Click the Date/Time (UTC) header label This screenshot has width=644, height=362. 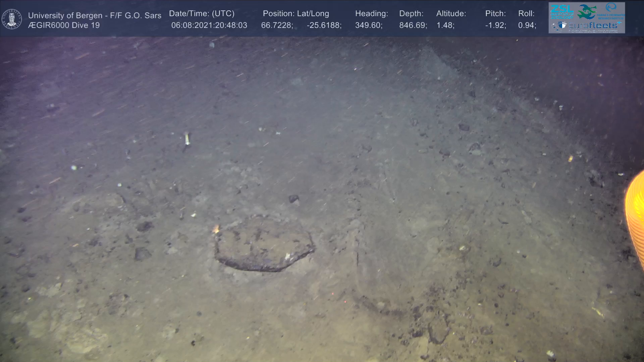(202, 14)
